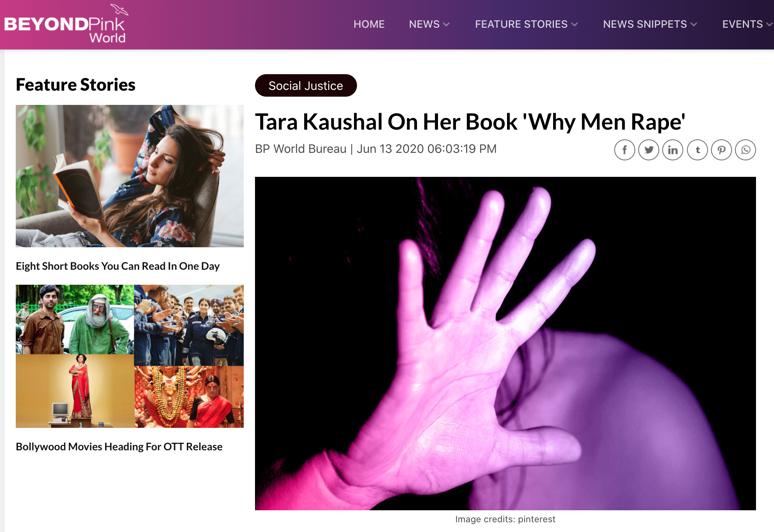Viewport: 774px width, 532px height.
Task: Share article via Twitter bird icon
Action: 649,150
